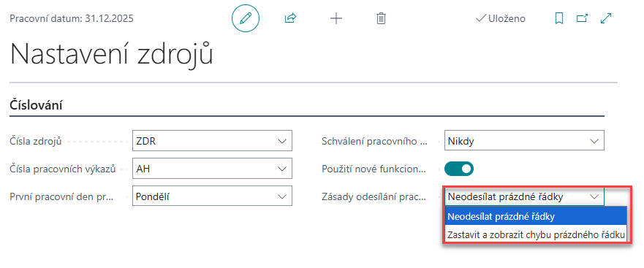This screenshot has height=268, width=644.
Task: Click the Schválení pracovního ... label
Action: coord(374,141)
